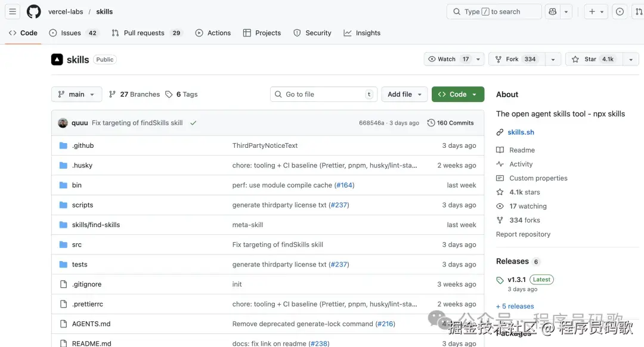Open the README.md file
Viewport: 644px width, 347px height.
(x=92, y=343)
